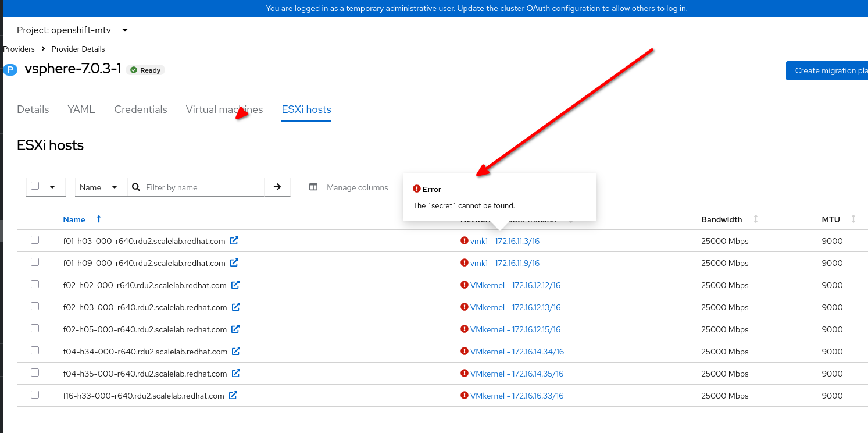Click error icon beside VMkernel - 172.16.14.34/16
Screen dimensions: 868x433
pyautogui.click(x=465, y=351)
